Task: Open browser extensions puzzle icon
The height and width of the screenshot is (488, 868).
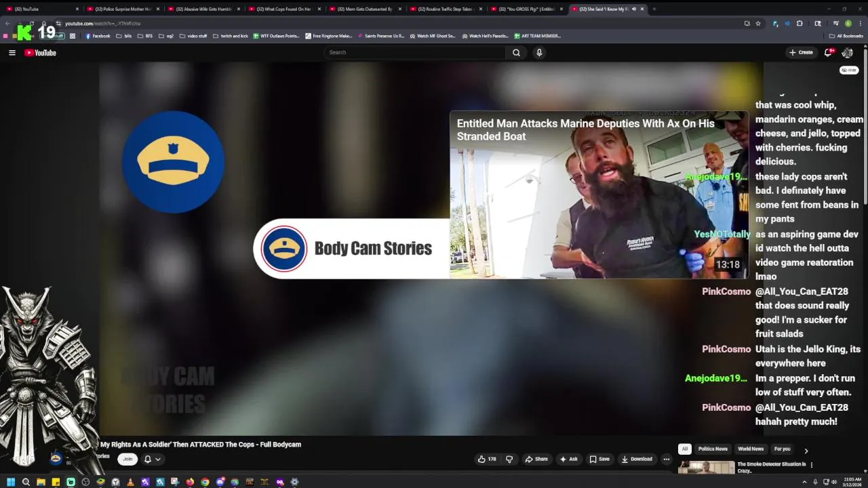Action: (800, 23)
